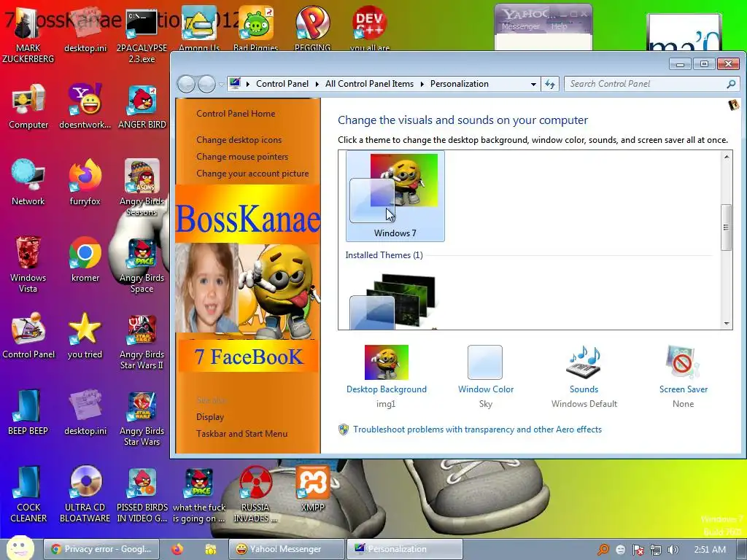
Task: Click the clock showing 2:51 AM
Action: (709, 550)
